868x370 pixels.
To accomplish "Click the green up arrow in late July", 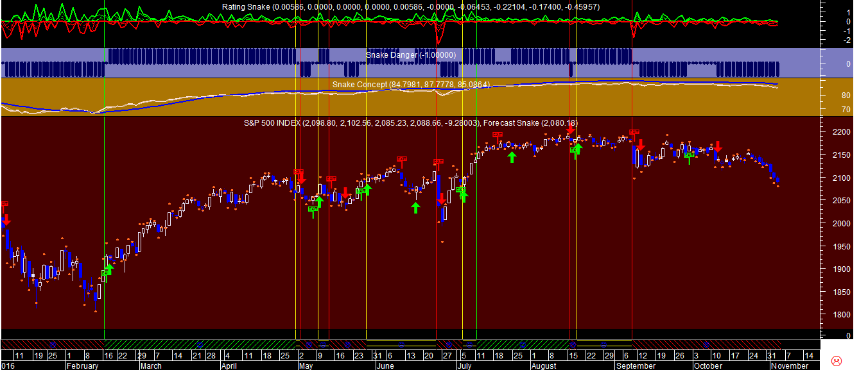I will (x=512, y=156).
